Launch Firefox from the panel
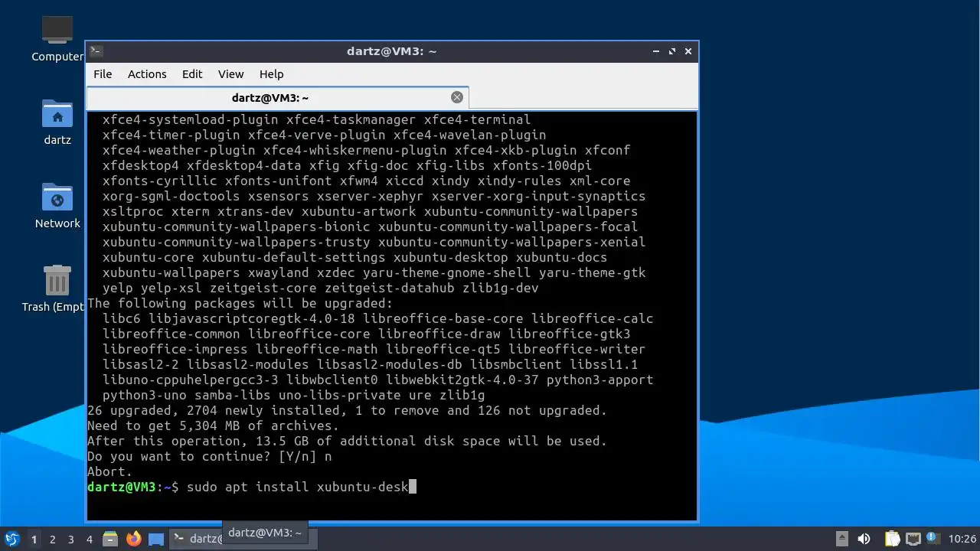This screenshot has width=980, height=551. point(134,539)
